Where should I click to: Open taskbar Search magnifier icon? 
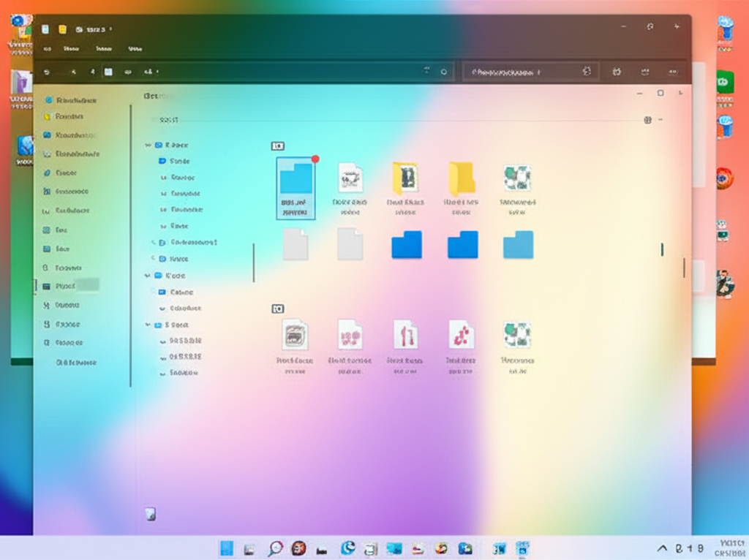coord(275,548)
